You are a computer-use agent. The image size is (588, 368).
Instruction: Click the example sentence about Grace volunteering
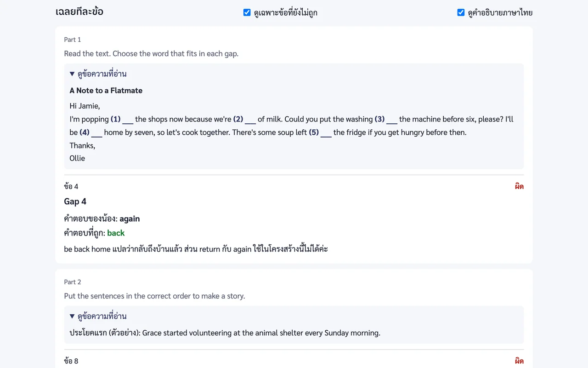(x=225, y=333)
